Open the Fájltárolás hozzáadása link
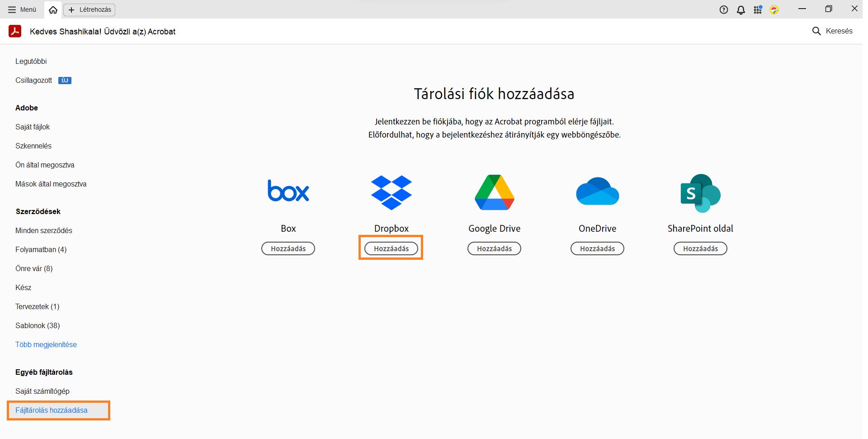 [52, 410]
